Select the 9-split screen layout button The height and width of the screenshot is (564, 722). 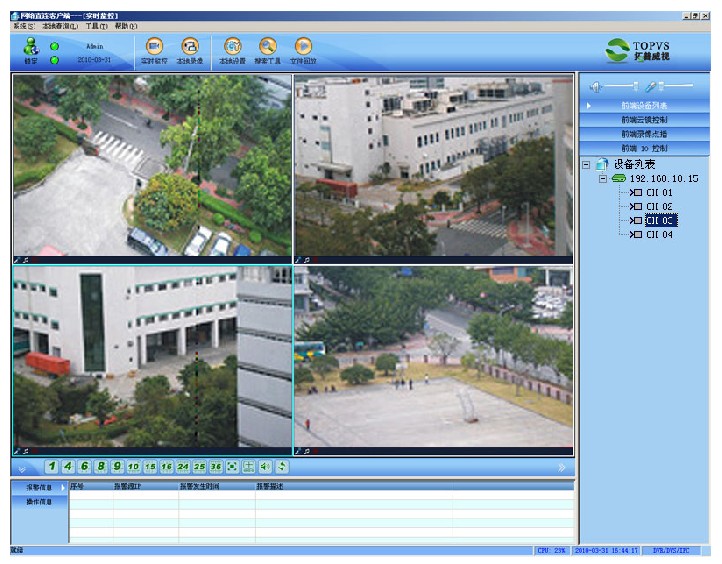tap(117, 466)
